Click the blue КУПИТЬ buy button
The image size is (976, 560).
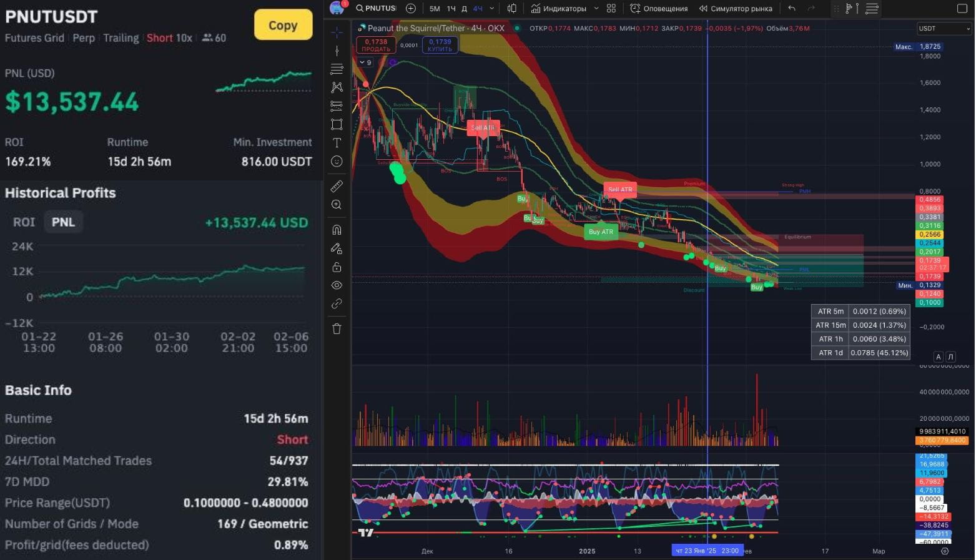point(440,45)
